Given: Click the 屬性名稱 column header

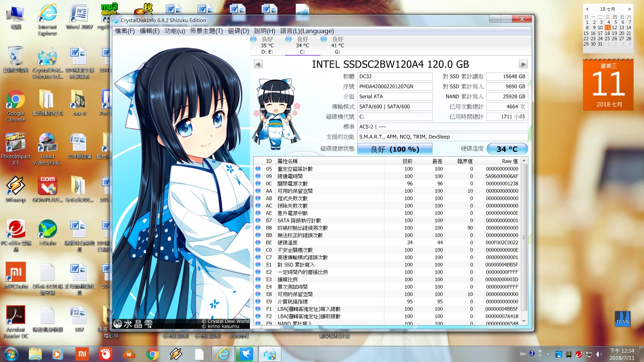Looking at the screenshot, I should pos(330,161).
